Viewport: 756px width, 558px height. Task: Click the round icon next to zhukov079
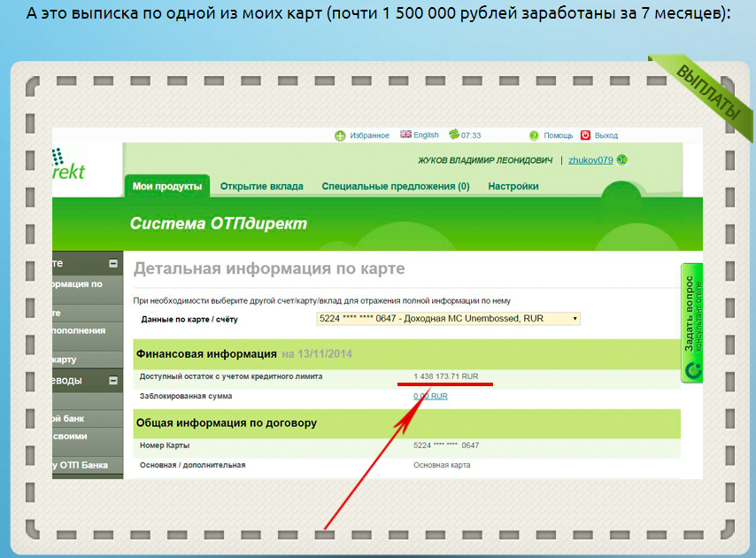622,159
